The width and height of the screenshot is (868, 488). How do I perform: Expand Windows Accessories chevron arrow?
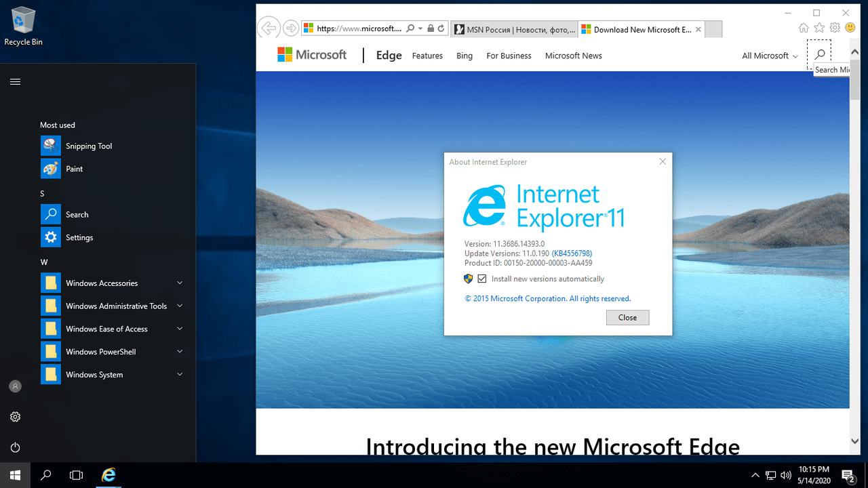coord(180,283)
